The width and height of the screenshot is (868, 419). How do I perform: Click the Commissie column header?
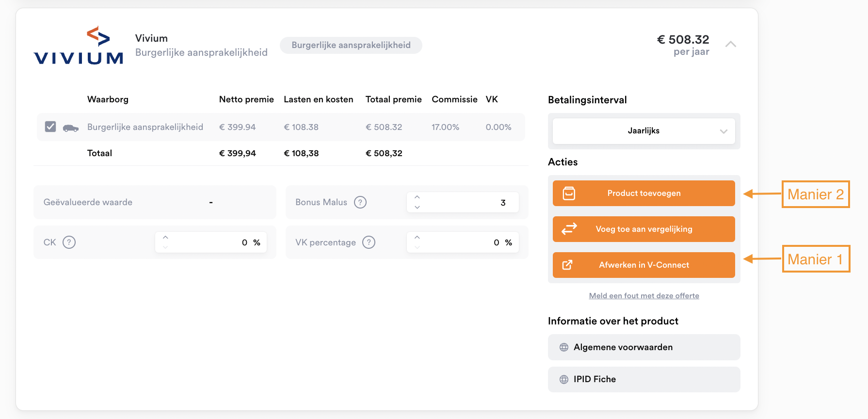pyautogui.click(x=454, y=99)
